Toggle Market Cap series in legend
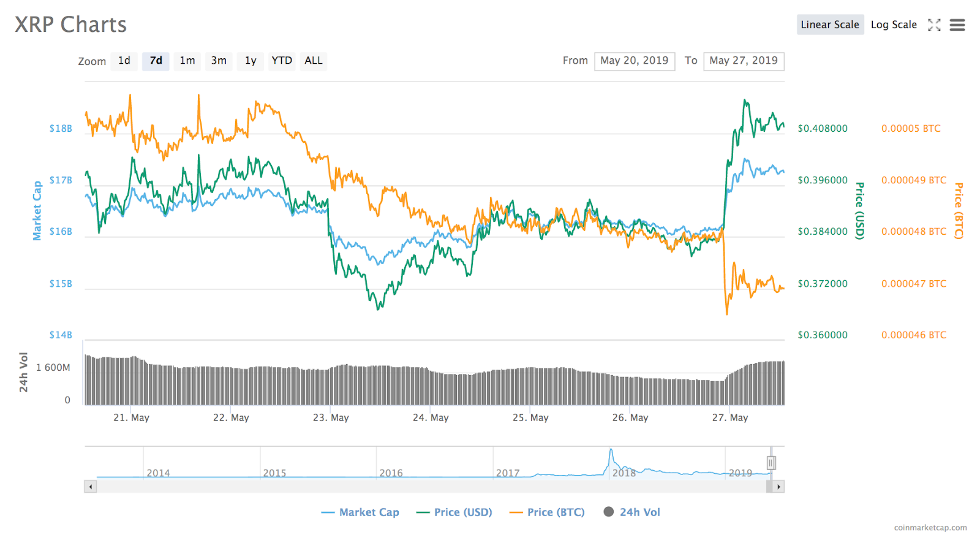The width and height of the screenshot is (980, 540). (360, 512)
